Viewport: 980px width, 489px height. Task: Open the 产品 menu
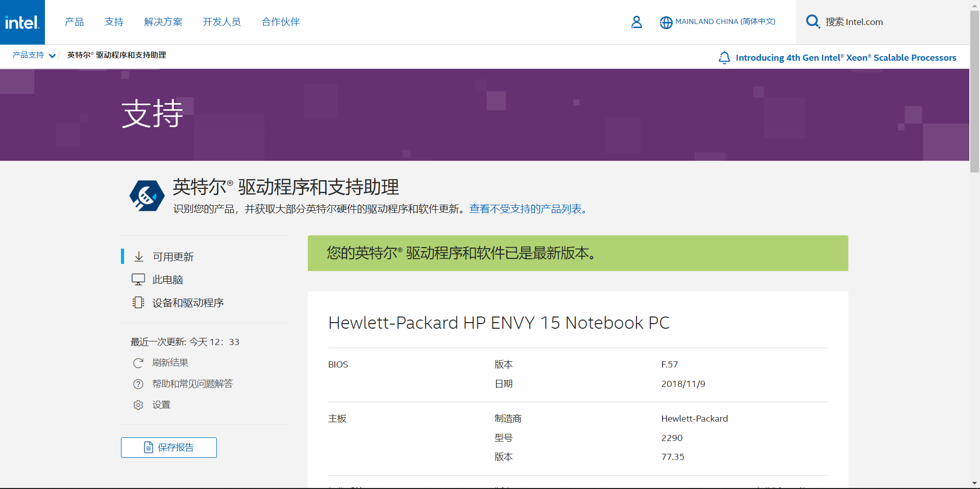point(75,22)
